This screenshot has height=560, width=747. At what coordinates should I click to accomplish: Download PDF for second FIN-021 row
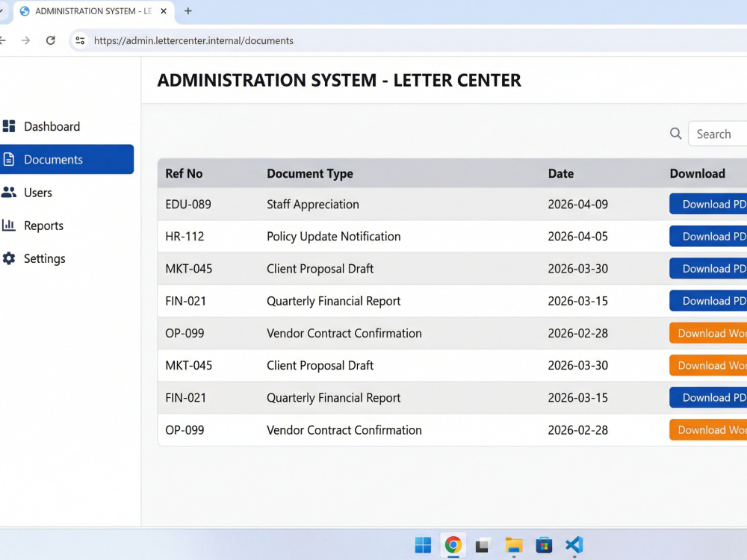[708, 398]
